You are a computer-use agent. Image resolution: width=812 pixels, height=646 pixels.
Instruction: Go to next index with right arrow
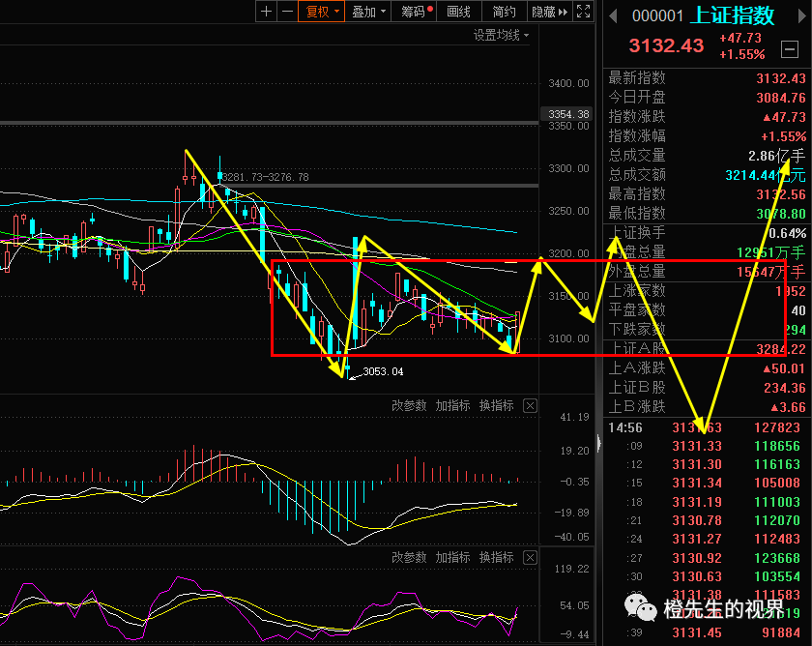tap(802, 16)
